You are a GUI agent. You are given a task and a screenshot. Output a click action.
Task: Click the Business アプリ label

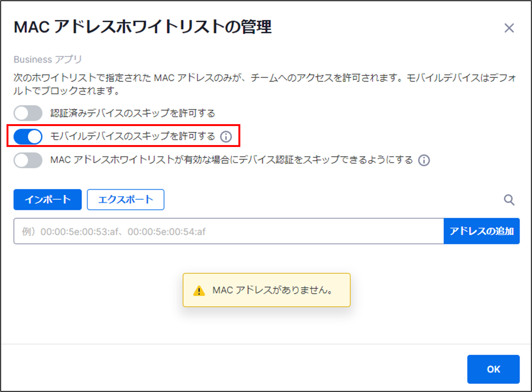pyautogui.click(x=48, y=59)
